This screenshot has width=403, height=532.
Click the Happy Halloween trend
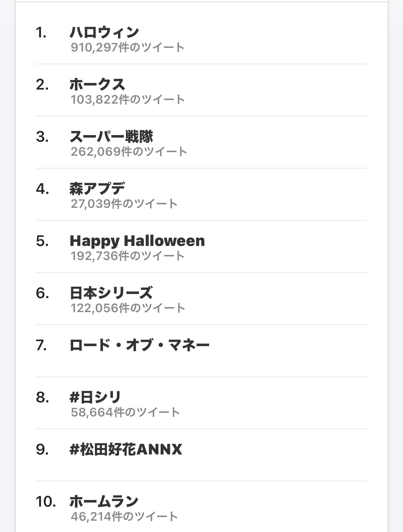click(x=137, y=241)
